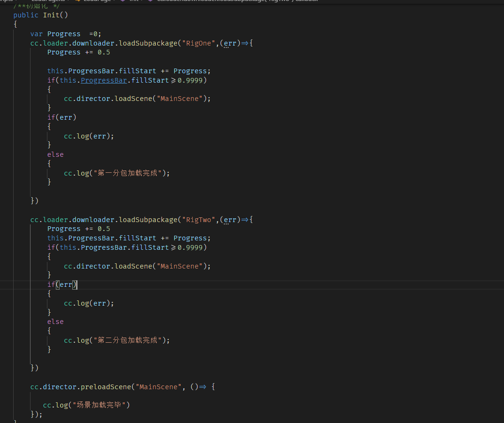Click the "第二分包加载完成" log string
504x423 pixels.
(127, 340)
